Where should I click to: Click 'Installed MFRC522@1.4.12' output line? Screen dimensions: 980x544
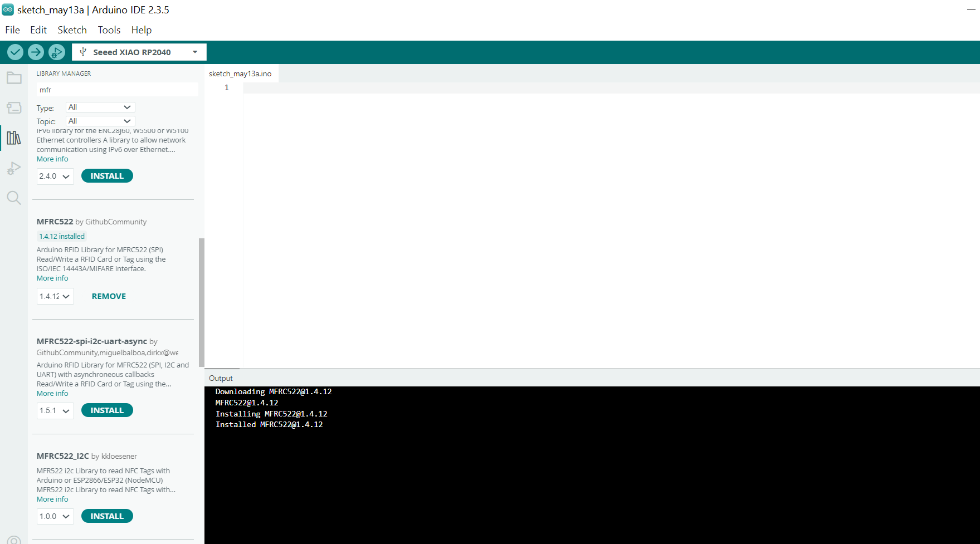269,425
